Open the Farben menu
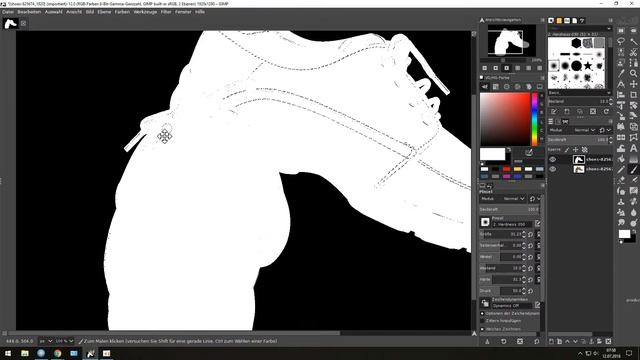The height and width of the screenshot is (360, 640). [122, 12]
